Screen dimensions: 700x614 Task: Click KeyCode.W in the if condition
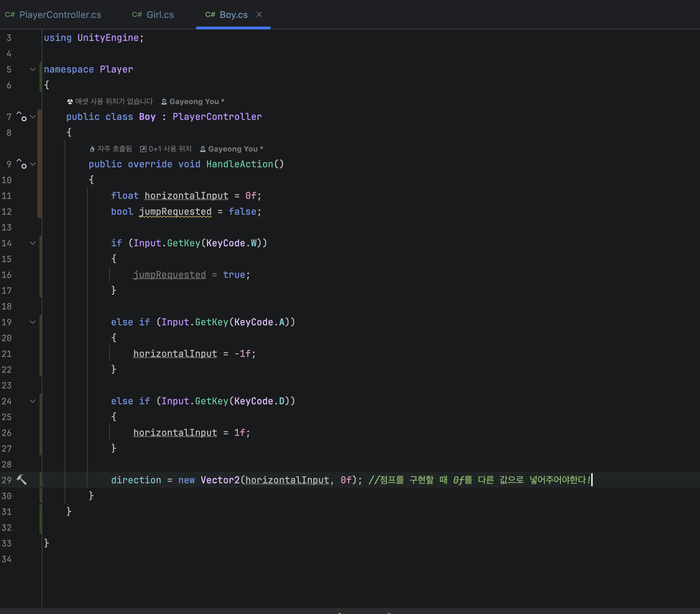(231, 243)
